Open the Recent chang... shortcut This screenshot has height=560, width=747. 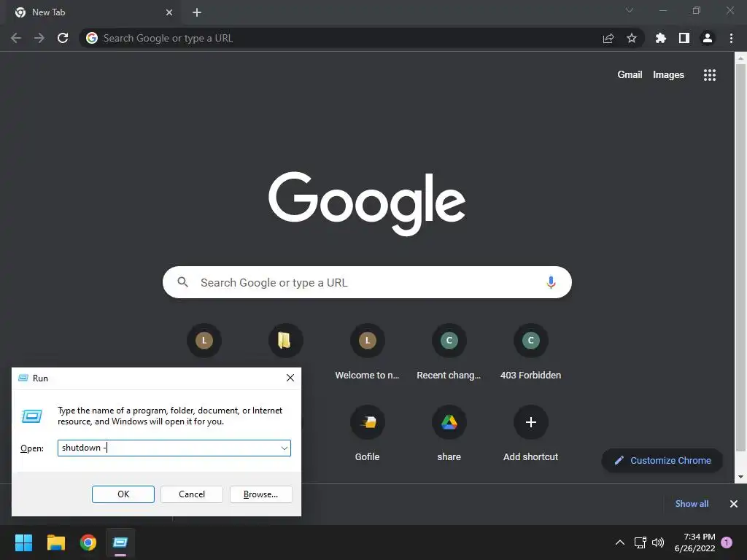coord(449,352)
